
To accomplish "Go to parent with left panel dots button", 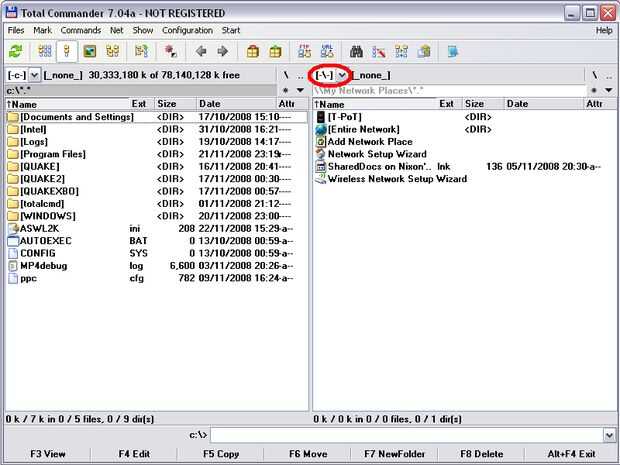I will click(x=301, y=75).
